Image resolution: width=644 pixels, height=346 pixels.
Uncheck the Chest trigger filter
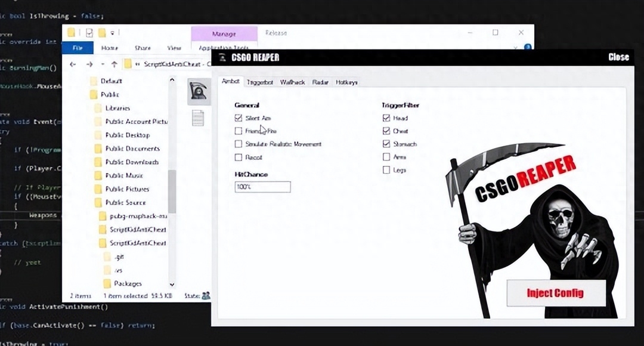[386, 131]
